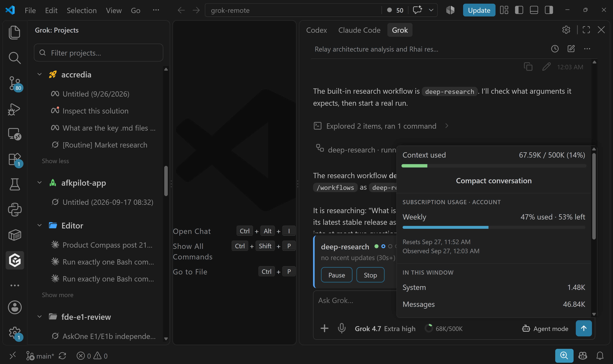Viewport: 613px width, 364px height.
Task: Collapse the Editor project
Action: (x=39, y=225)
